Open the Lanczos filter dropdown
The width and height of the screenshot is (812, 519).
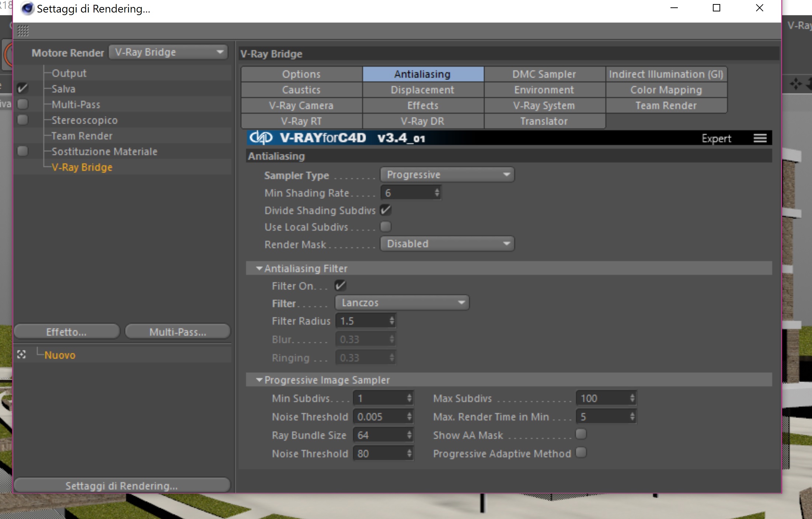pos(402,303)
